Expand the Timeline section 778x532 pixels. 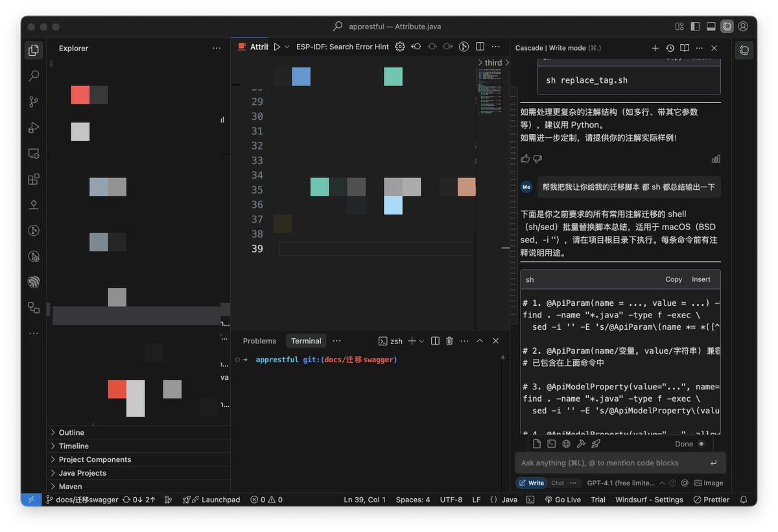coord(139,446)
